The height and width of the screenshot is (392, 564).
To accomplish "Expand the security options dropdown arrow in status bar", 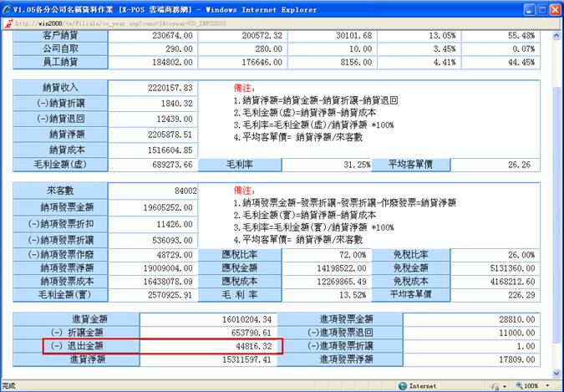I will tap(504, 385).
